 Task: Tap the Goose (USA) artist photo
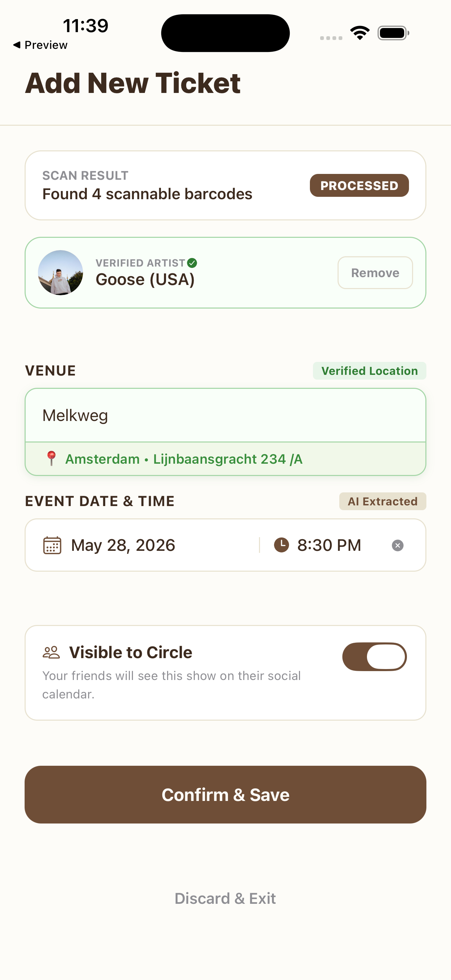[x=60, y=273]
